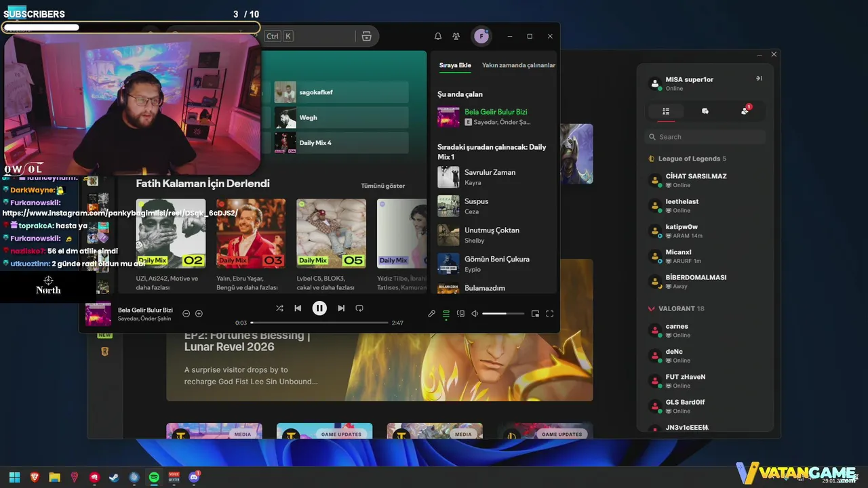Image resolution: width=868 pixels, height=488 pixels.
Task: Skip to the previous track
Action: point(298,308)
